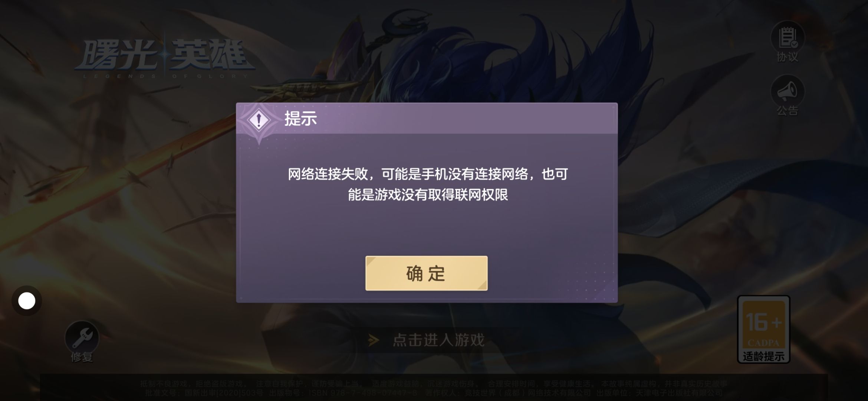This screenshot has width=868, height=401.
Task: Open the 公告 megaphone announcements icon
Action: point(788,91)
